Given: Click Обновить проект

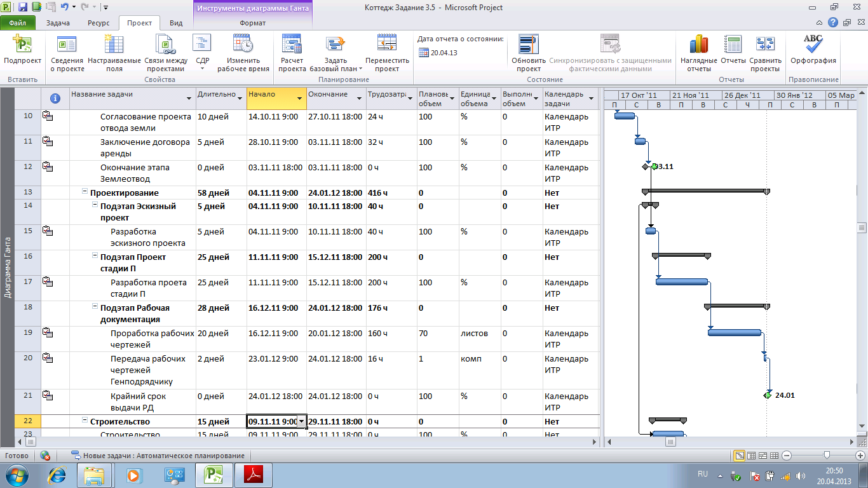Looking at the screenshot, I should tap(529, 53).
